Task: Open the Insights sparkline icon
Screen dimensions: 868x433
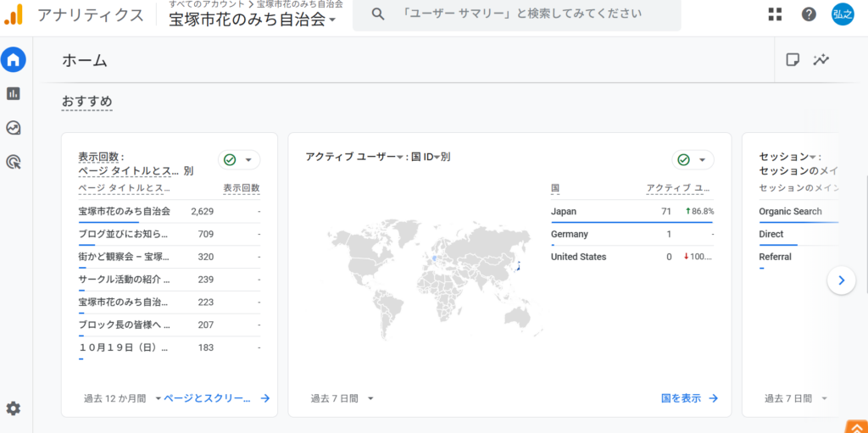Action: [821, 59]
